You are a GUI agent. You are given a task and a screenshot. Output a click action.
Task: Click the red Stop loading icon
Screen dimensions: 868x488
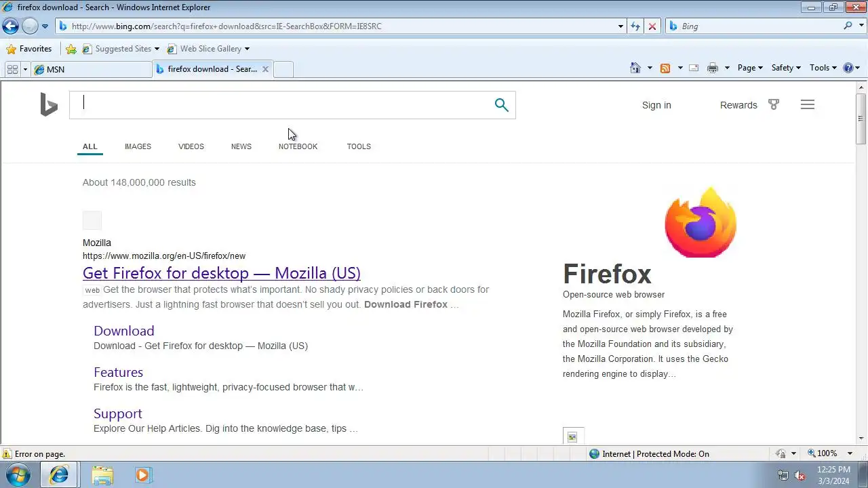[x=652, y=26]
